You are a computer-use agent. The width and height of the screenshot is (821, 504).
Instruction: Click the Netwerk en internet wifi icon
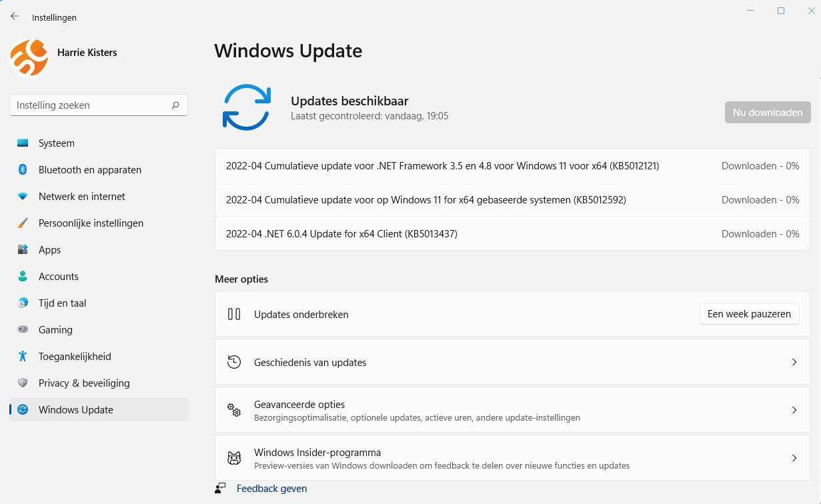coord(23,197)
